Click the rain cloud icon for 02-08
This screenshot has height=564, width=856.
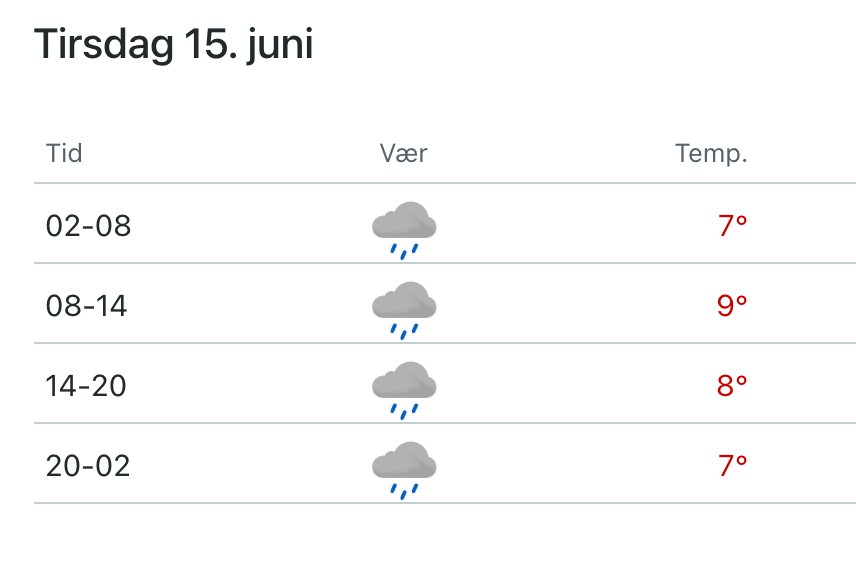[404, 229]
